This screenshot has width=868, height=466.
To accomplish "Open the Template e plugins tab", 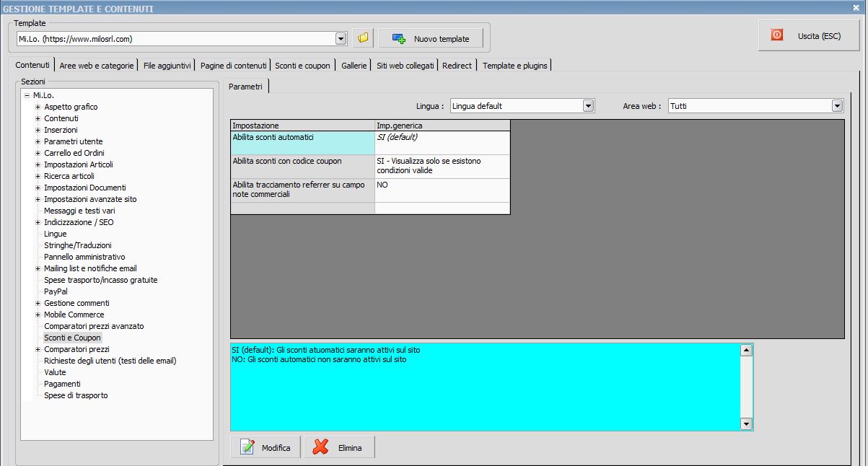I will (515, 66).
